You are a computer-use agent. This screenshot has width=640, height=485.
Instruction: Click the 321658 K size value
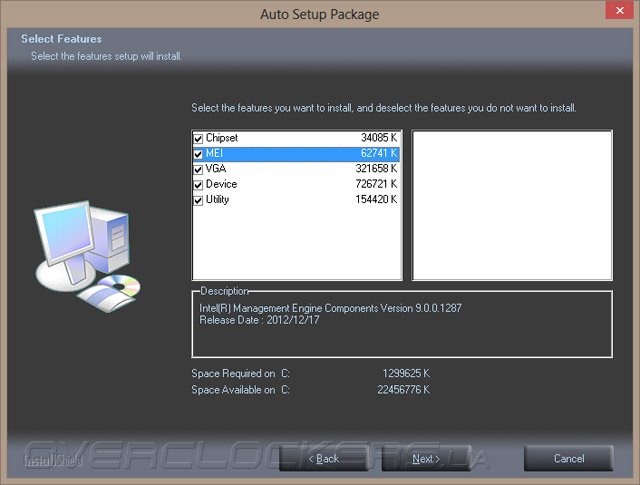(376, 169)
